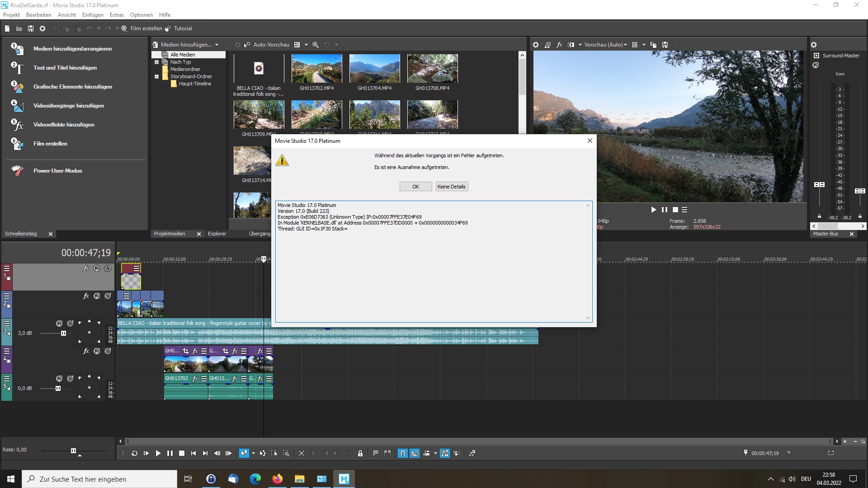The height and width of the screenshot is (488, 868).
Task: Click the Keine Details button
Action: point(451,187)
